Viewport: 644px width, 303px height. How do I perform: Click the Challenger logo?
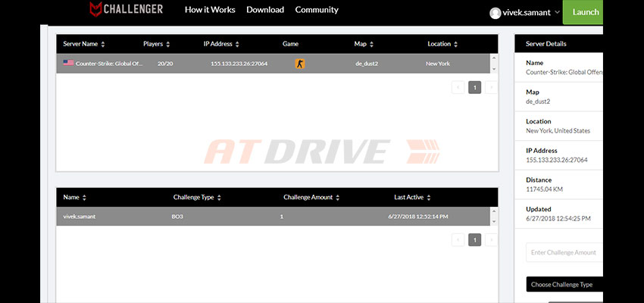(x=126, y=9)
